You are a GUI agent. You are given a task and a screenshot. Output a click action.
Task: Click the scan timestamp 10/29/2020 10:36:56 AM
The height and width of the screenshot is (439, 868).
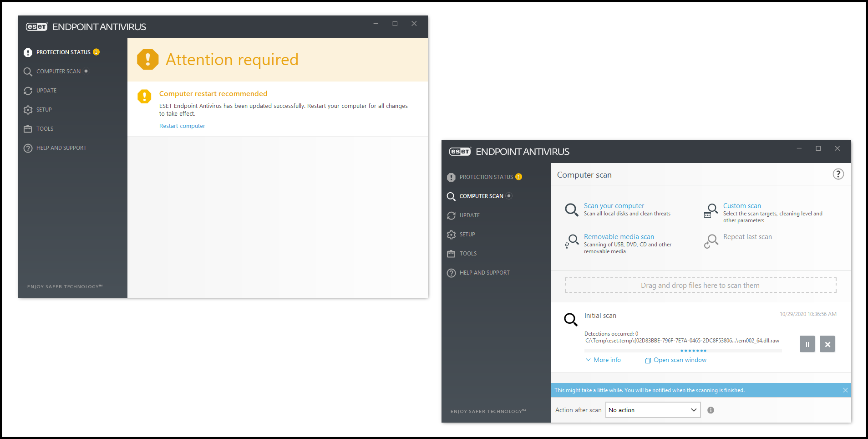point(808,314)
